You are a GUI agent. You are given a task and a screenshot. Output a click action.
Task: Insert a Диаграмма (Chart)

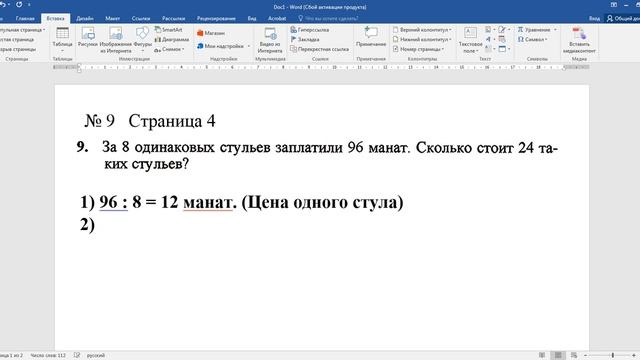pyautogui.click(x=171, y=40)
